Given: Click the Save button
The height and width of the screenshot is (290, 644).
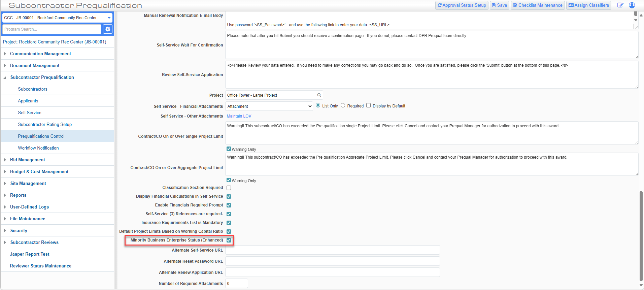Looking at the screenshot, I should [500, 5].
